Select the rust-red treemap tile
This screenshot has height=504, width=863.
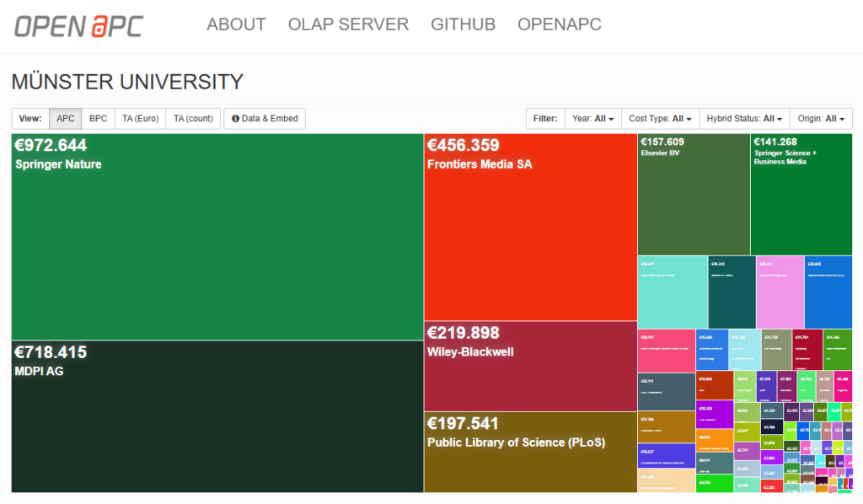[x=715, y=386]
